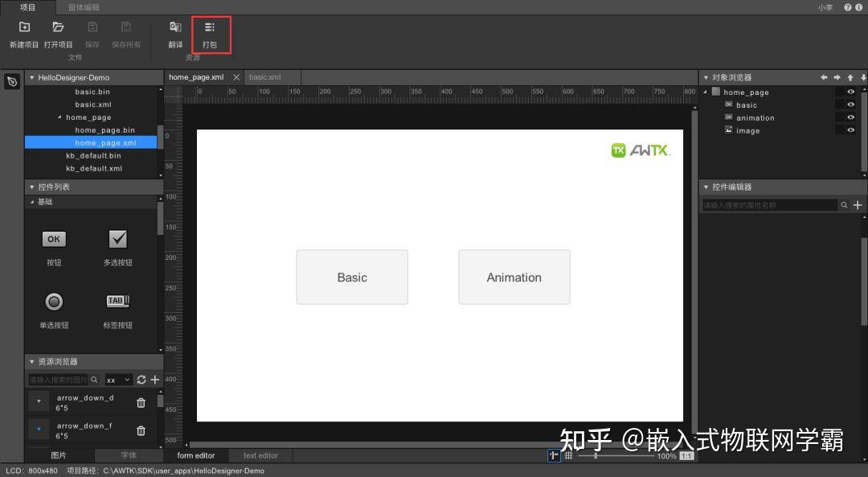Switch to the Project (项目) top tab
Image resolution: width=868 pixels, height=477 pixels.
click(x=27, y=7)
